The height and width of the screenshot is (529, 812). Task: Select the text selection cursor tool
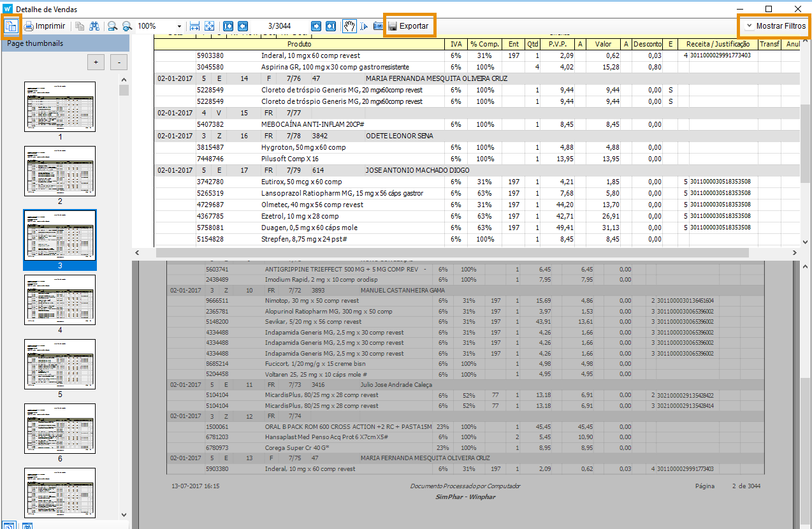pyautogui.click(x=364, y=26)
